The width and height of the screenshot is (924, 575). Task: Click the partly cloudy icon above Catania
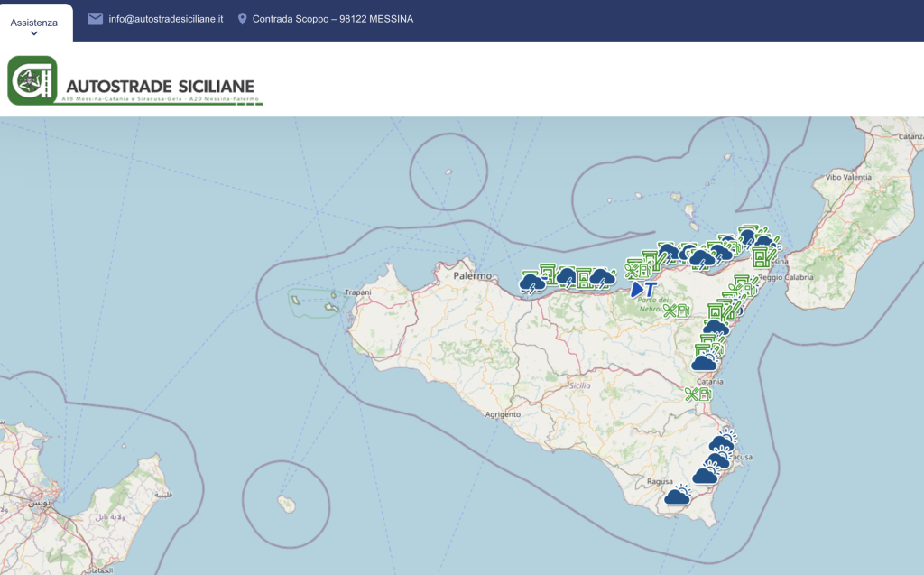tap(704, 362)
